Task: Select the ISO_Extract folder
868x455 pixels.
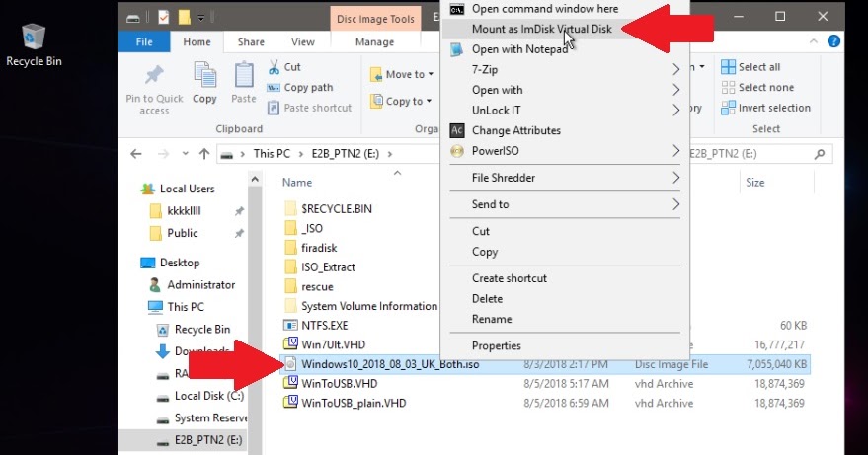Action: (319, 267)
